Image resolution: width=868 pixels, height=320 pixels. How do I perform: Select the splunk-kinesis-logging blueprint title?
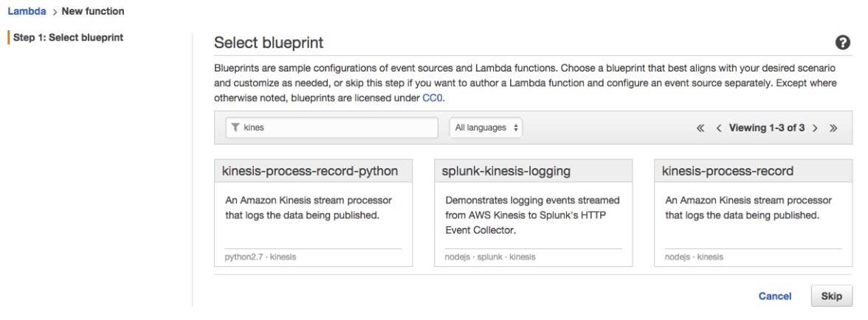(x=505, y=171)
